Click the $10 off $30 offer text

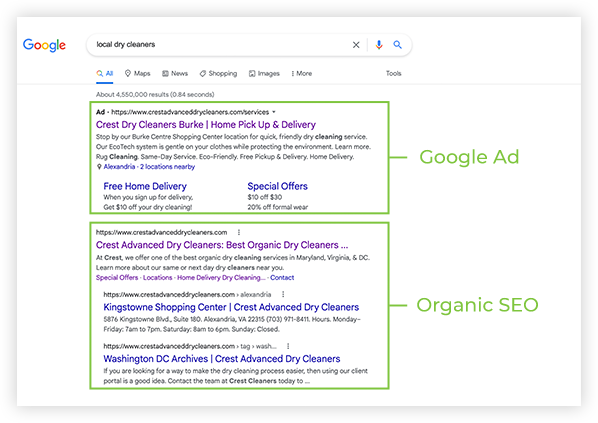(265, 197)
